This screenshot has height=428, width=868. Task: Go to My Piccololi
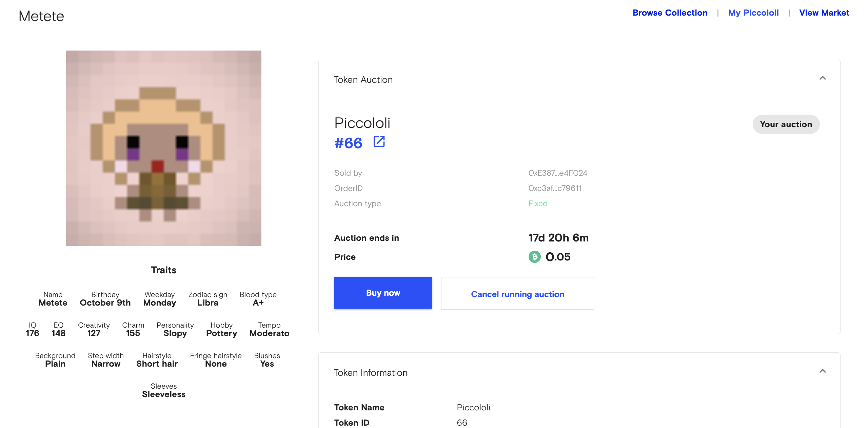(x=753, y=13)
